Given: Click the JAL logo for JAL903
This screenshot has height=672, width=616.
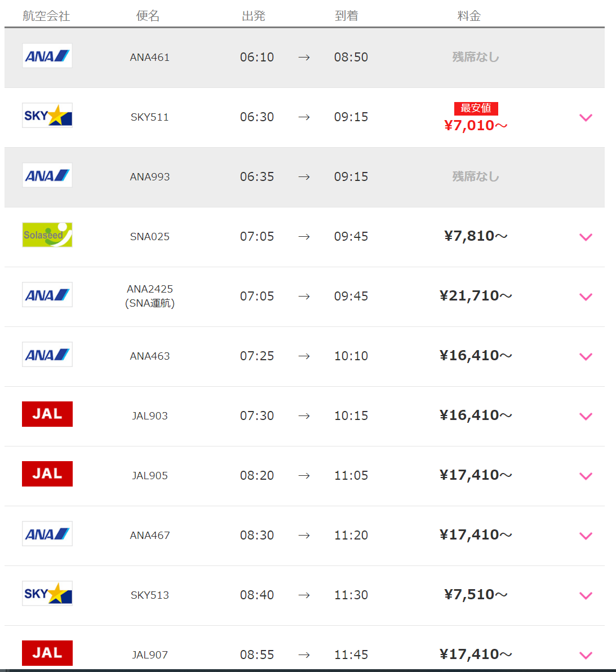Looking at the screenshot, I should tap(47, 414).
